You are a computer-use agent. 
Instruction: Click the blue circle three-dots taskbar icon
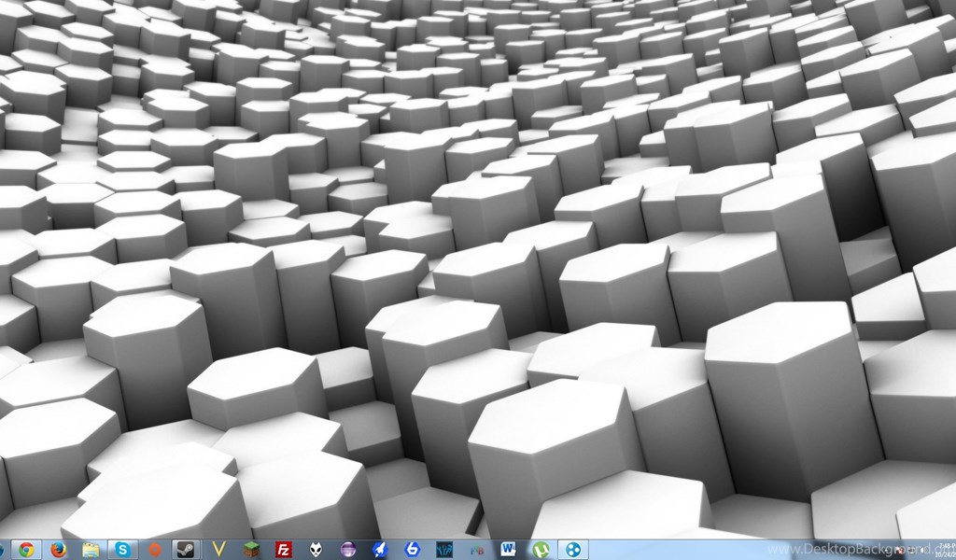pyautogui.click(x=573, y=550)
